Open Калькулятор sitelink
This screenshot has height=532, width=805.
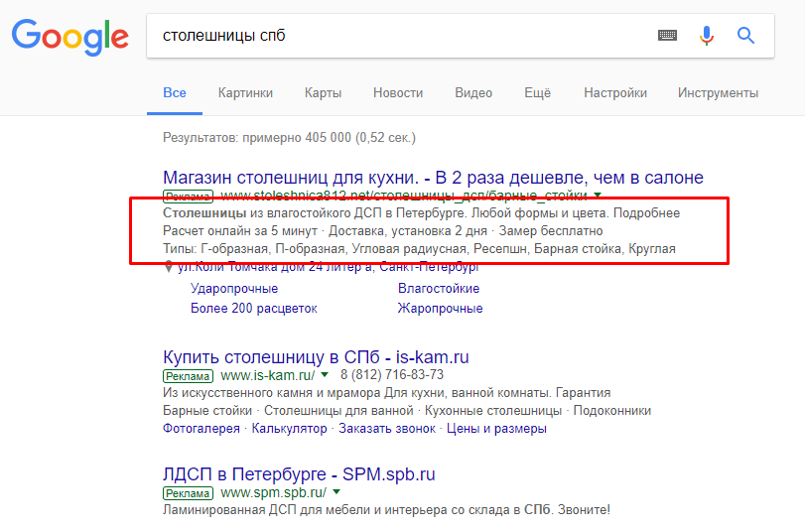(x=289, y=428)
